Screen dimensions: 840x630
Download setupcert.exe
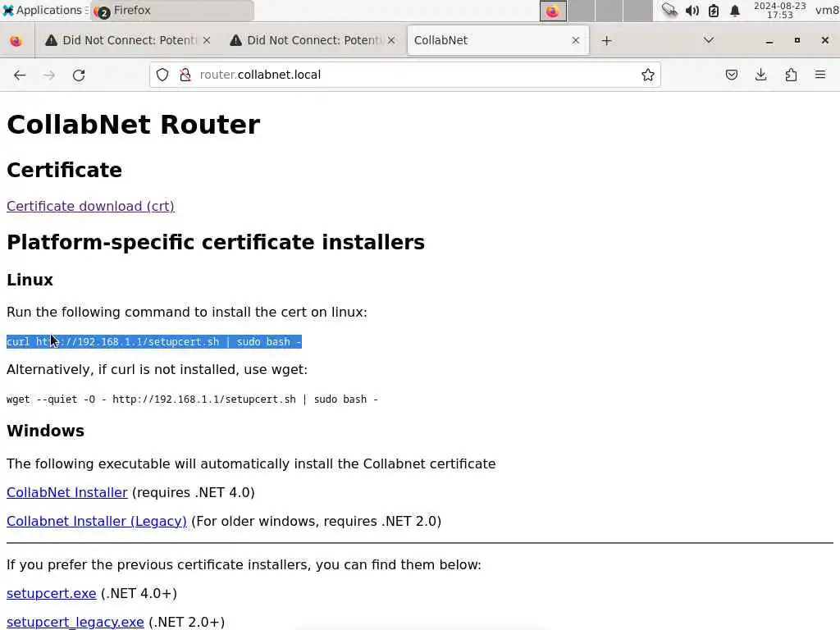pos(52,594)
